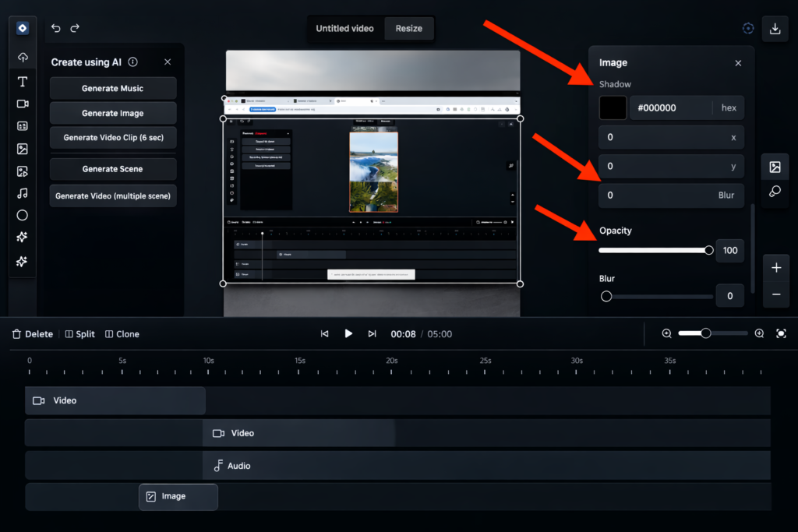The height and width of the screenshot is (532, 798).
Task: Click the Opacity slider handle
Action: tap(708, 250)
